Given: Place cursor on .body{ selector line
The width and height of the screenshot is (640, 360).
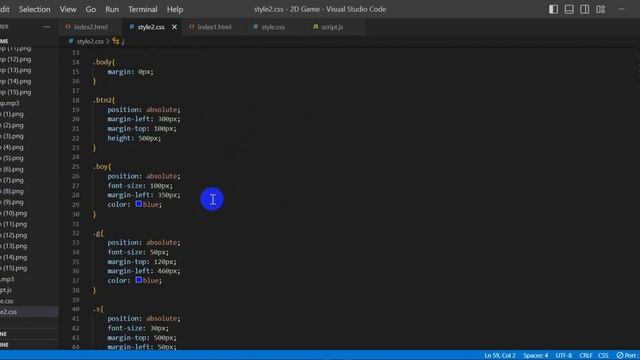Looking at the screenshot, I should [x=104, y=62].
